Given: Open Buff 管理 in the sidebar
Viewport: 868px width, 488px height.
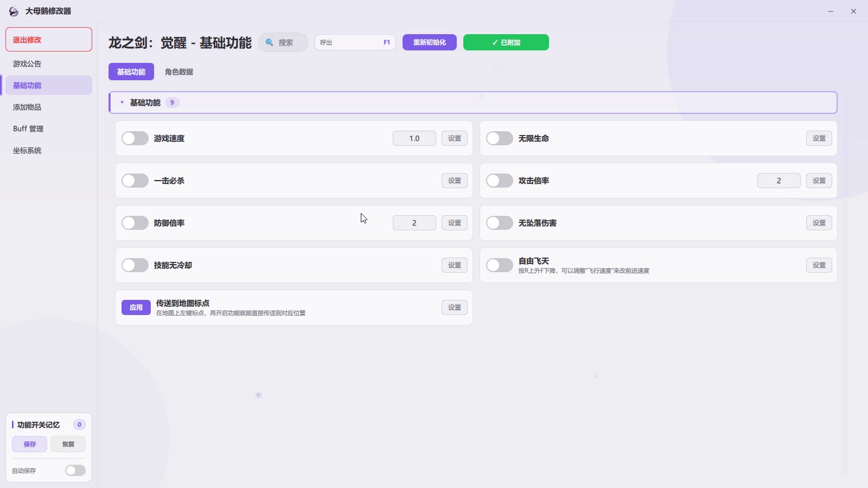Looking at the screenshot, I should (x=49, y=129).
